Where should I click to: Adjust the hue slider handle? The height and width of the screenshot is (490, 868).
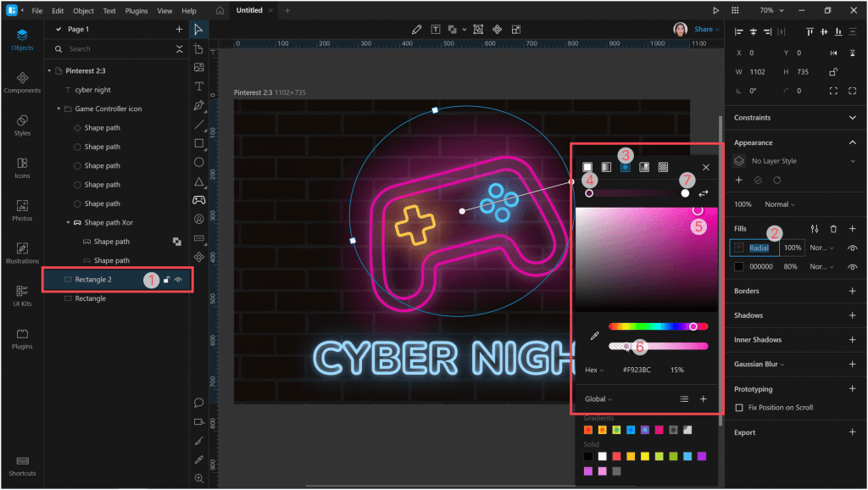(693, 326)
